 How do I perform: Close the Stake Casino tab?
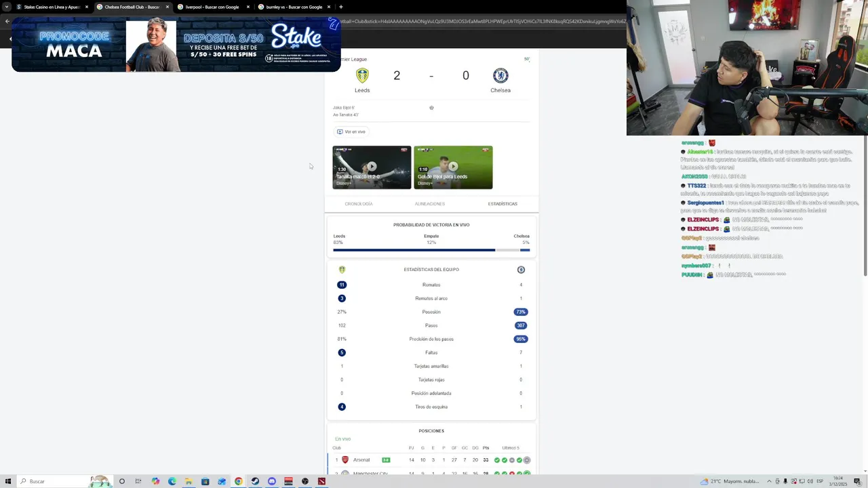87,7
